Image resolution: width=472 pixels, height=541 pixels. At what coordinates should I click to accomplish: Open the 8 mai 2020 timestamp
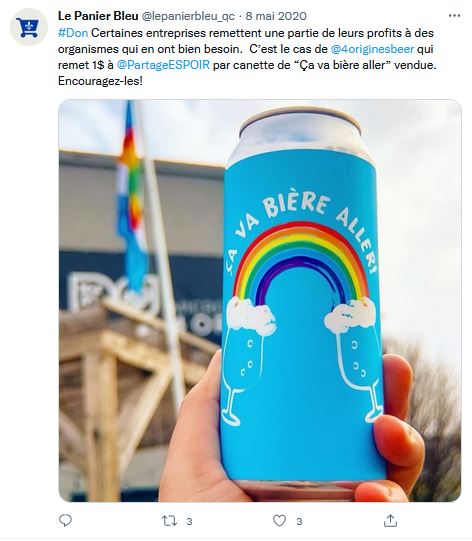[276, 16]
